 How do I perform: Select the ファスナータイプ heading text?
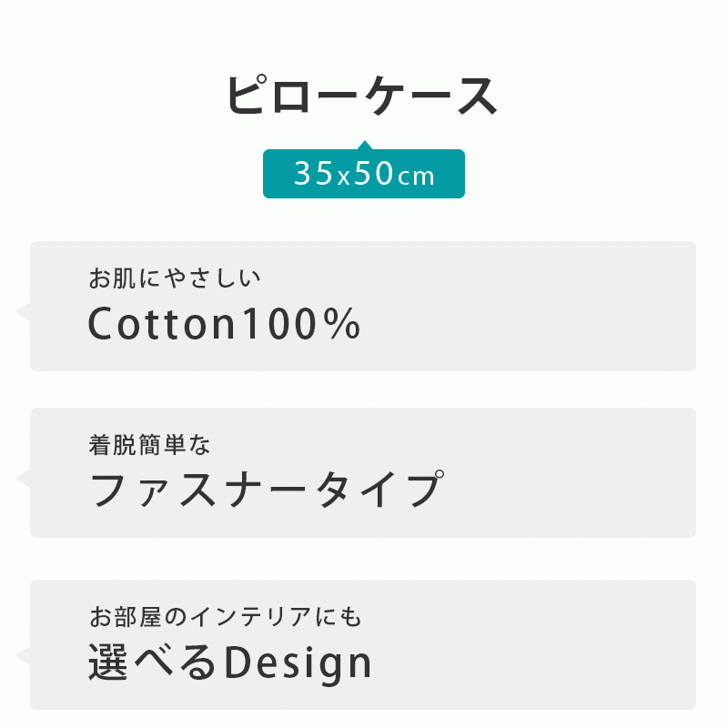pos(267,490)
